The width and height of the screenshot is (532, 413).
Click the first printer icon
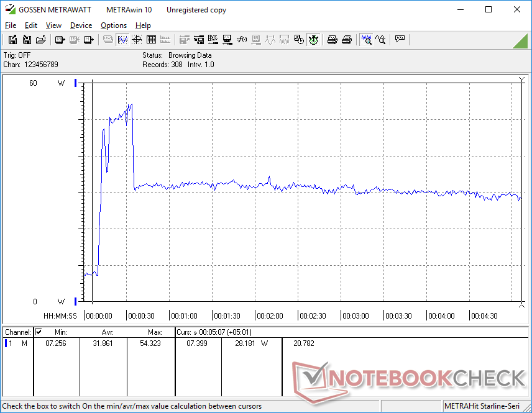coord(332,40)
